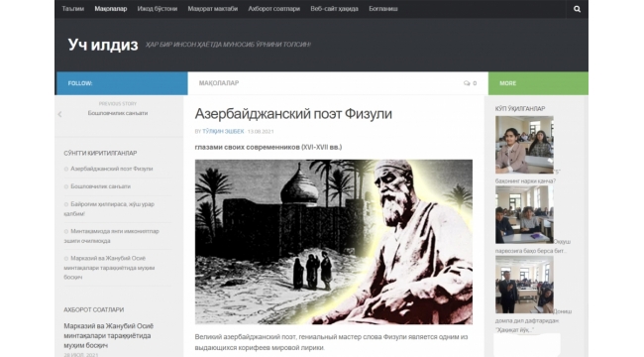Open first popular post thumbnail

524,145
